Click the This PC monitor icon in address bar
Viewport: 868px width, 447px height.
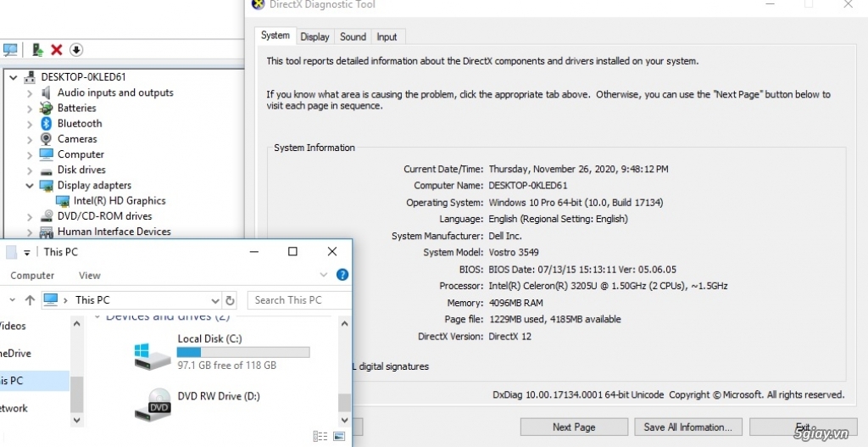coord(50,299)
